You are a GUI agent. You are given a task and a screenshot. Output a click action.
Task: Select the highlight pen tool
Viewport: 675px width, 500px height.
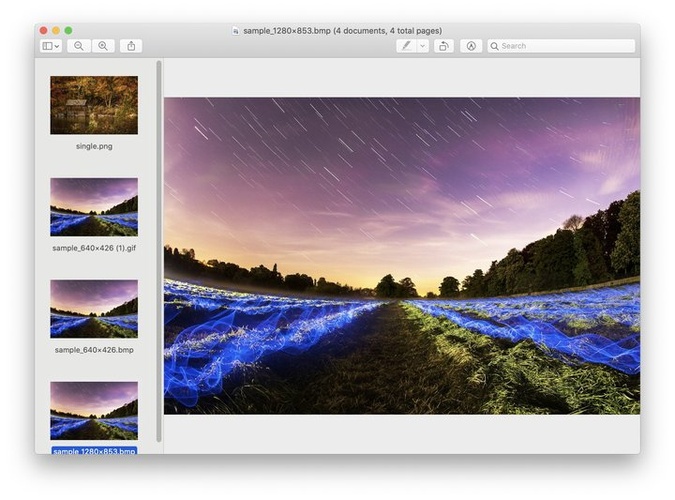406,46
